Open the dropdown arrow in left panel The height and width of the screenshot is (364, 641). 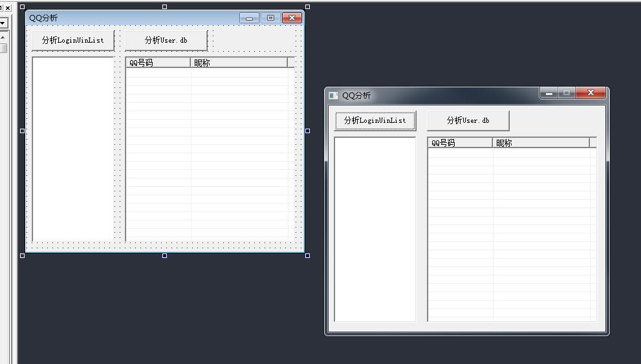pyautogui.click(x=3, y=23)
